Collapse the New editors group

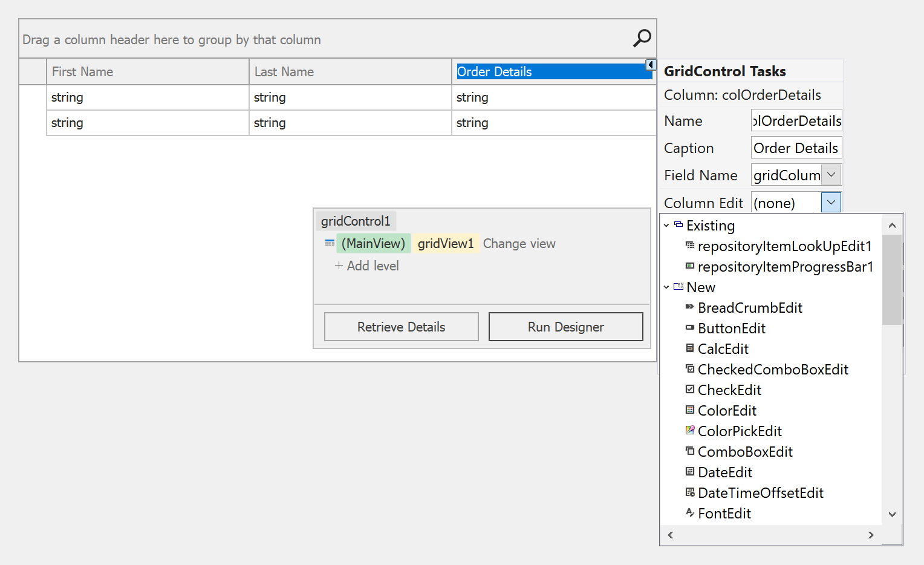point(666,287)
